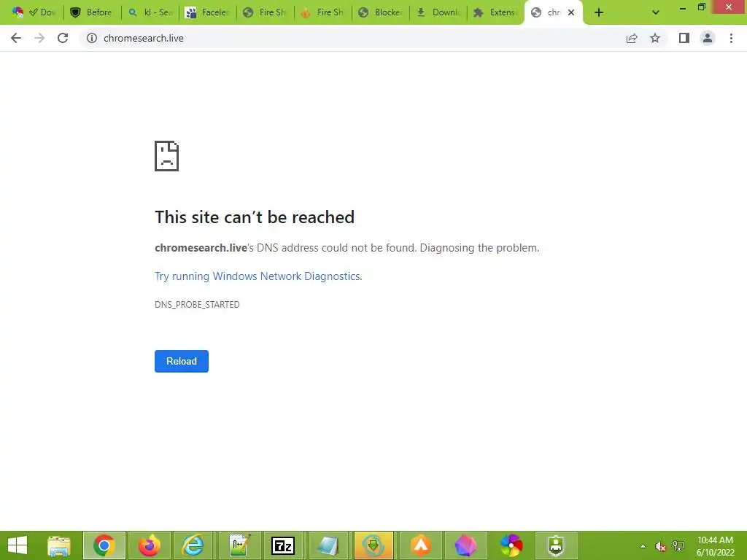747x560 pixels.
Task: Show hidden system tray icons
Action: coord(643,546)
